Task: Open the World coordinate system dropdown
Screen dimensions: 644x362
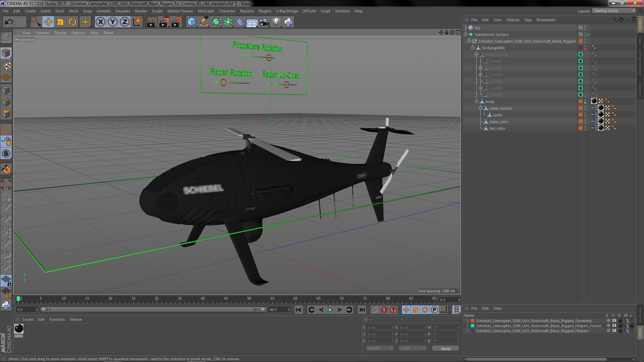Action: (x=380, y=348)
